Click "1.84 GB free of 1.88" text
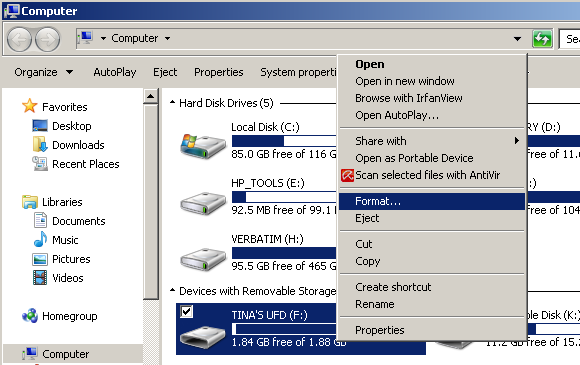580x365 pixels. click(x=282, y=342)
